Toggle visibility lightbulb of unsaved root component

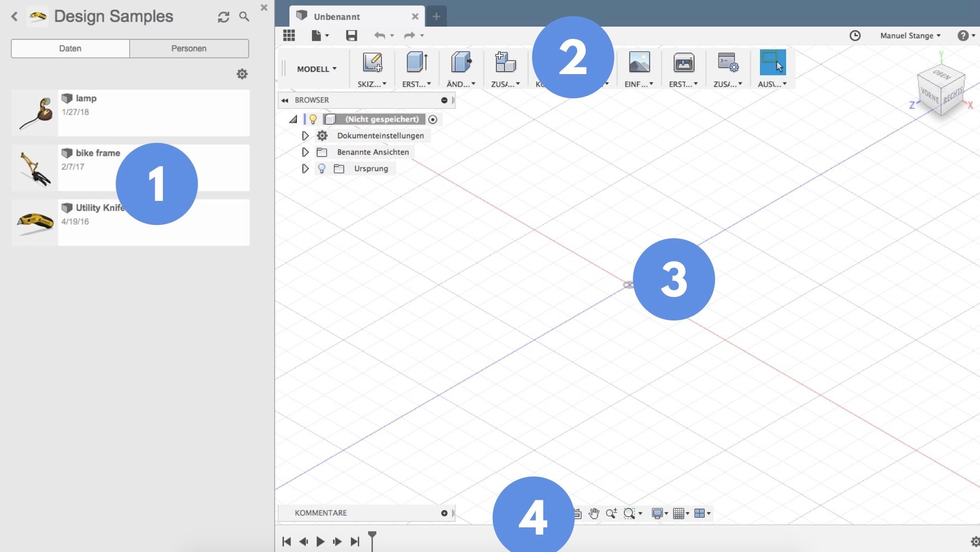(313, 119)
